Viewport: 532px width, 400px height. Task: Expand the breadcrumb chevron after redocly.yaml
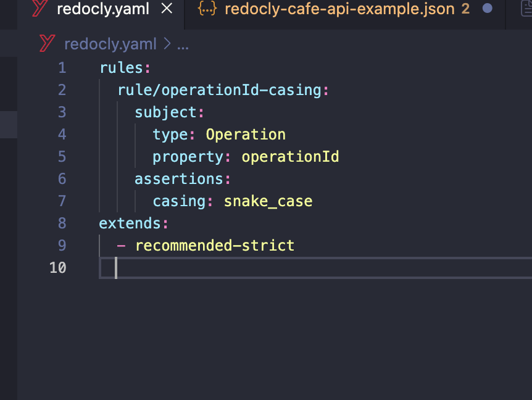168,44
